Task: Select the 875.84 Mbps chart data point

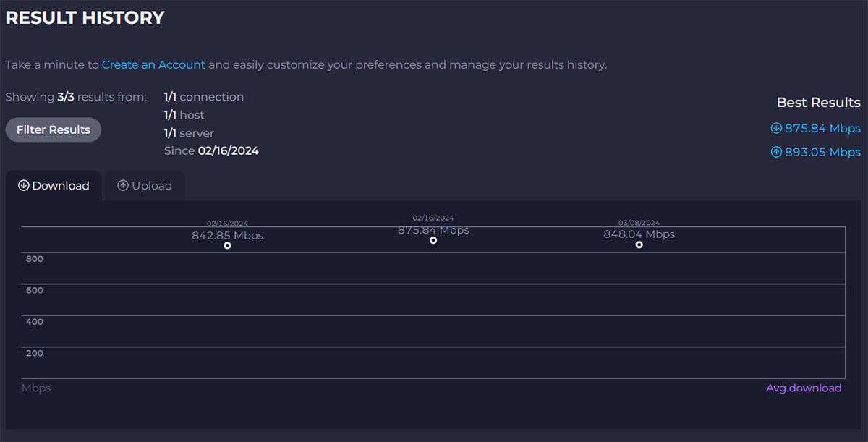Action: [433, 240]
